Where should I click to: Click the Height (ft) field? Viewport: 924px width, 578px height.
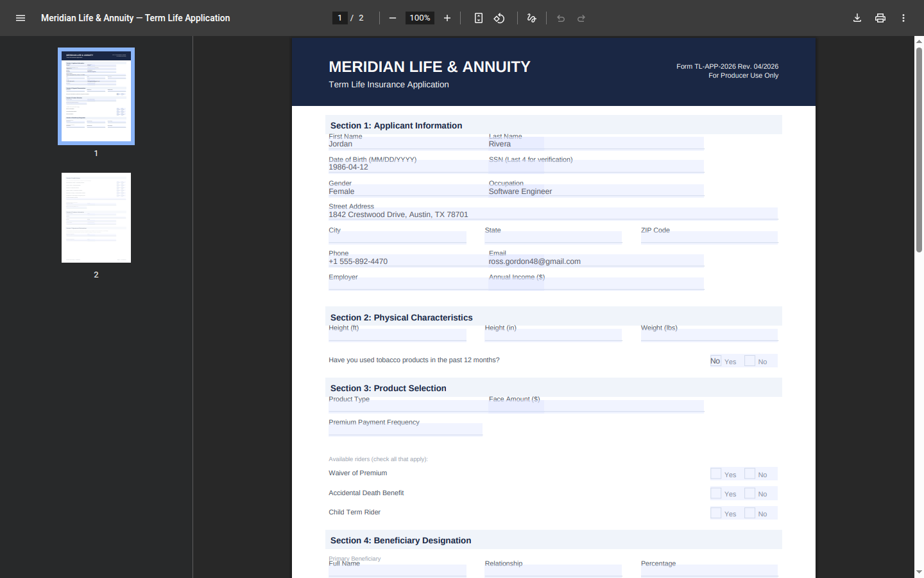click(397, 335)
